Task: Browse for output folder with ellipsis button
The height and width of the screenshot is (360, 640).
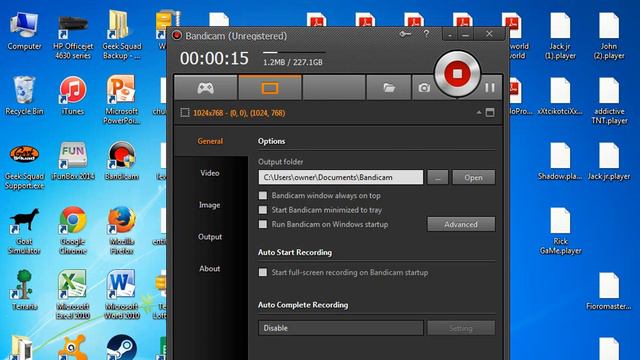Action: point(438,178)
